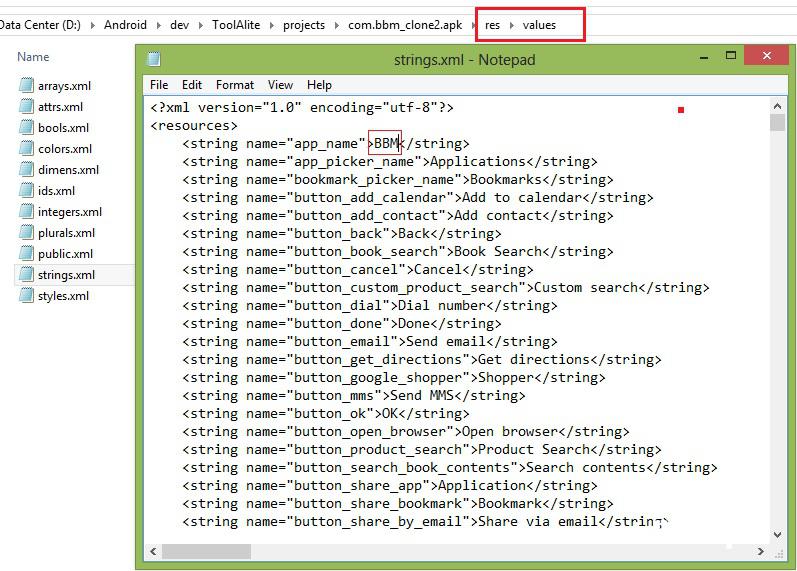Click the 'Custom search' string value

[x=586, y=287]
